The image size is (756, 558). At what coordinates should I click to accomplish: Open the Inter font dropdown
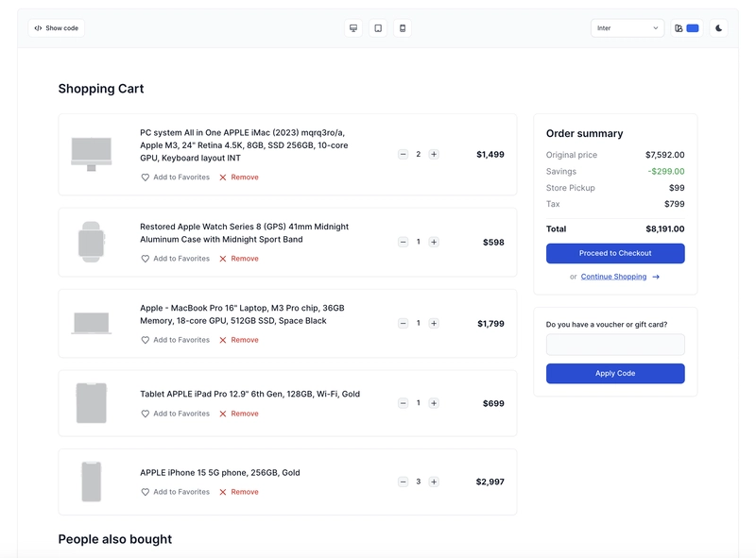[x=627, y=28]
